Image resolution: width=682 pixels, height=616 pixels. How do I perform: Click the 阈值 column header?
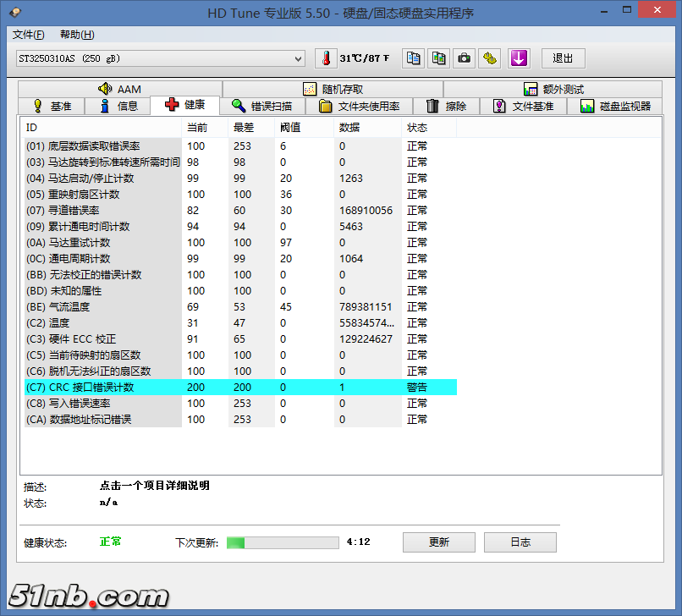290,128
